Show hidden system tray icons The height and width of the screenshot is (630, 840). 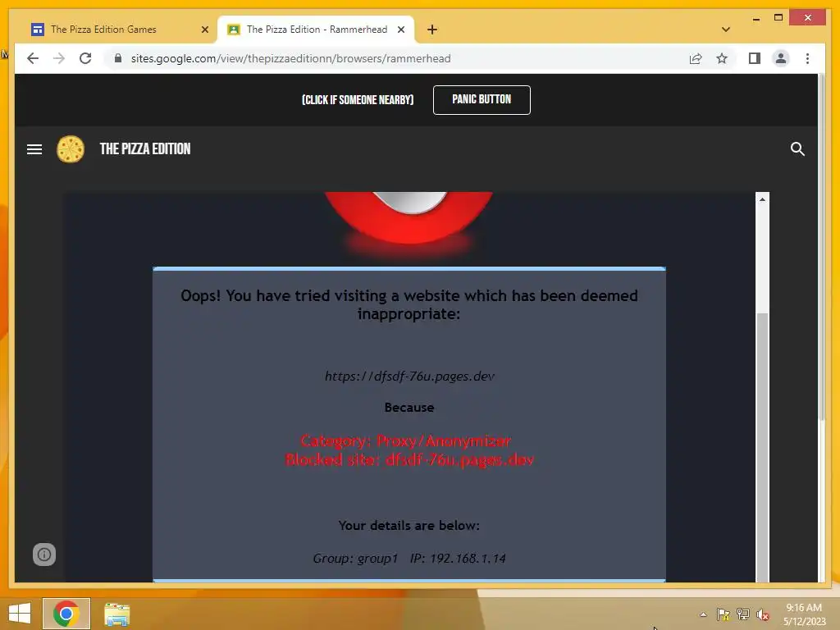click(x=703, y=614)
